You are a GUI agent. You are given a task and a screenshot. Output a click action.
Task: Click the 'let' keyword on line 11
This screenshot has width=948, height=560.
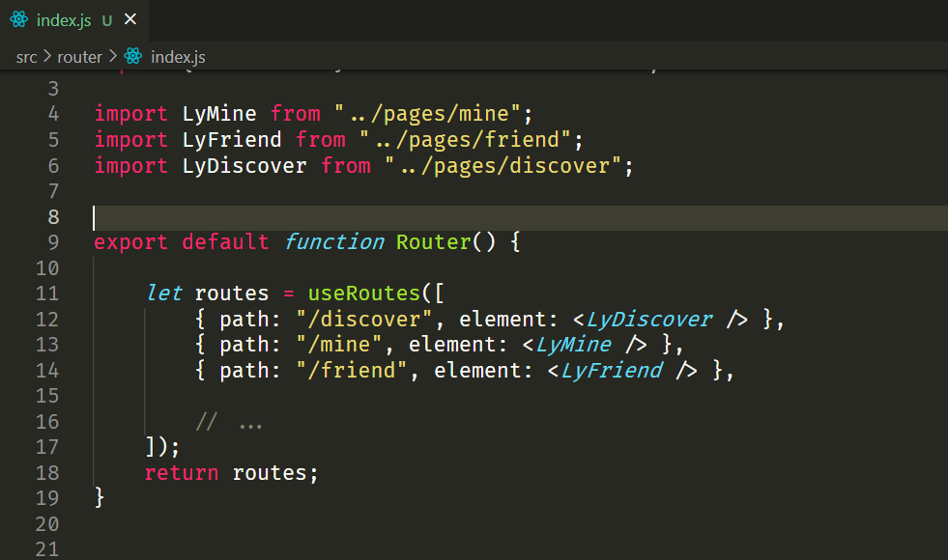[164, 294]
